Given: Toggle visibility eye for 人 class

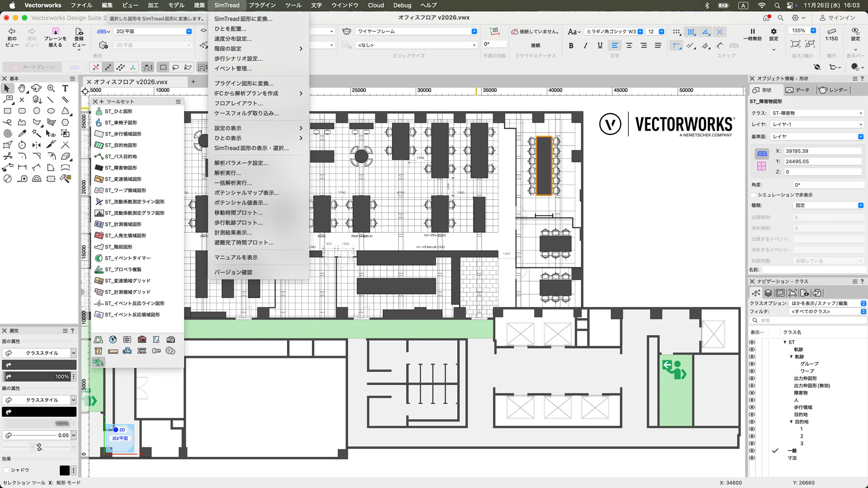Looking at the screenshot, I should pyautogui.click(x=752, y=400).
